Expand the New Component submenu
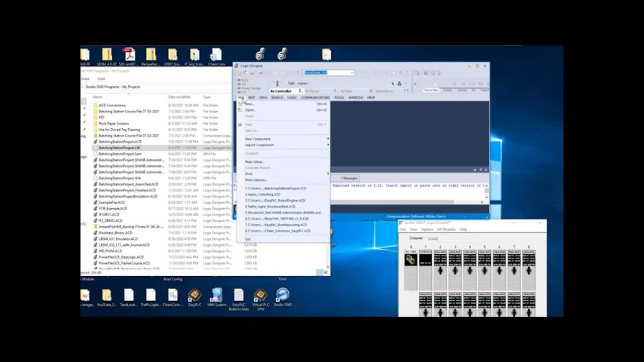Image resolution: width=644 pixels, height=362 pixels. pos(283,139)
